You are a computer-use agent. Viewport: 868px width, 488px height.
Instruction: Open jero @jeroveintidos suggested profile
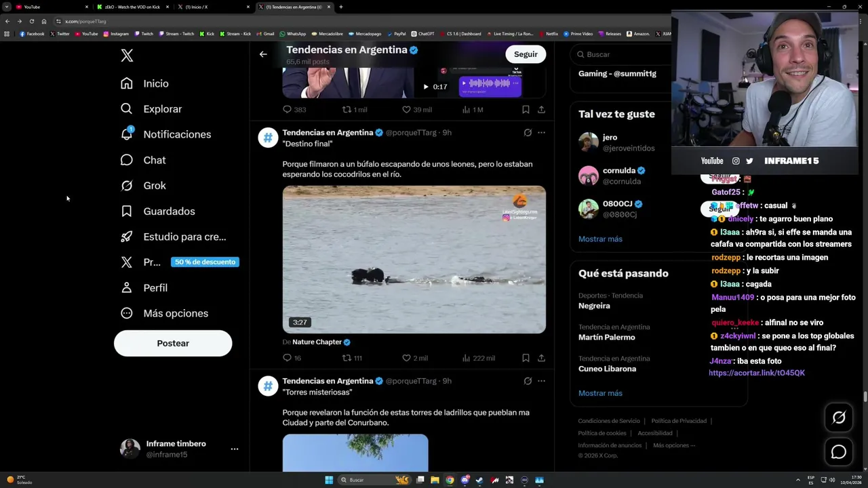point(629,142)
